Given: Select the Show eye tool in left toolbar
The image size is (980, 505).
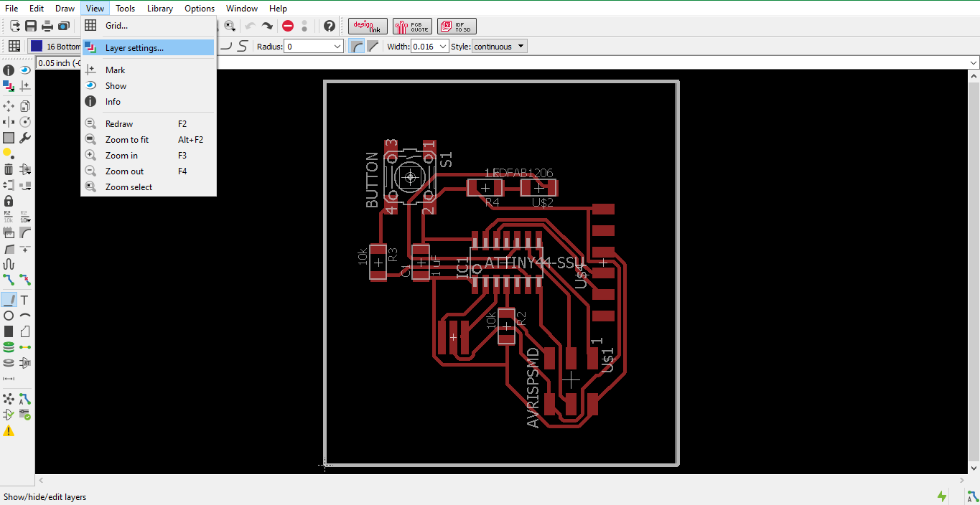Looking at the screenshot, I should click(x=25, y=70).
